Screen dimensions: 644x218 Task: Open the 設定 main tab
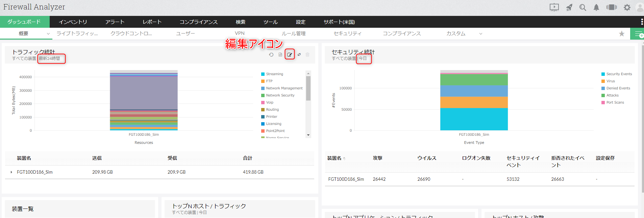tap(301, 22)
